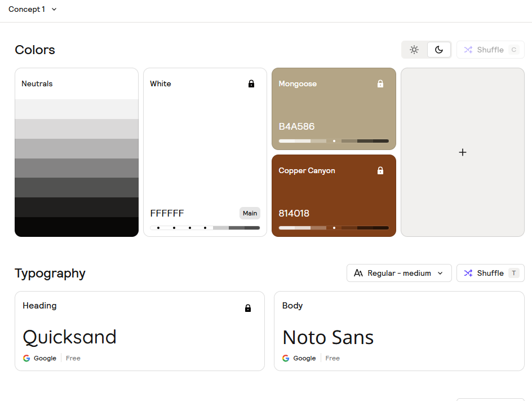Click the Copper Canyon shade slider bar
The image size is (532, 401).
pyautogui.click(x=334, y=228)
